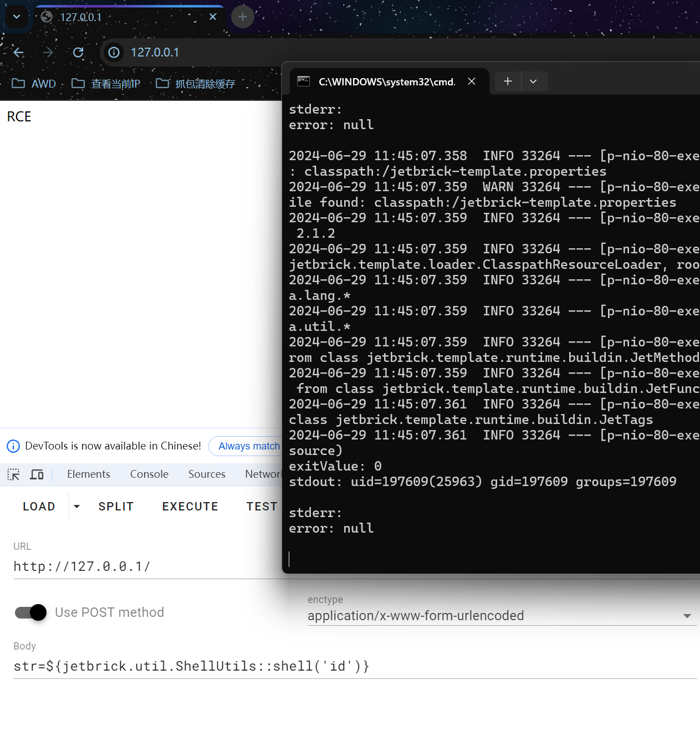Click the RCE text on page

19,117
